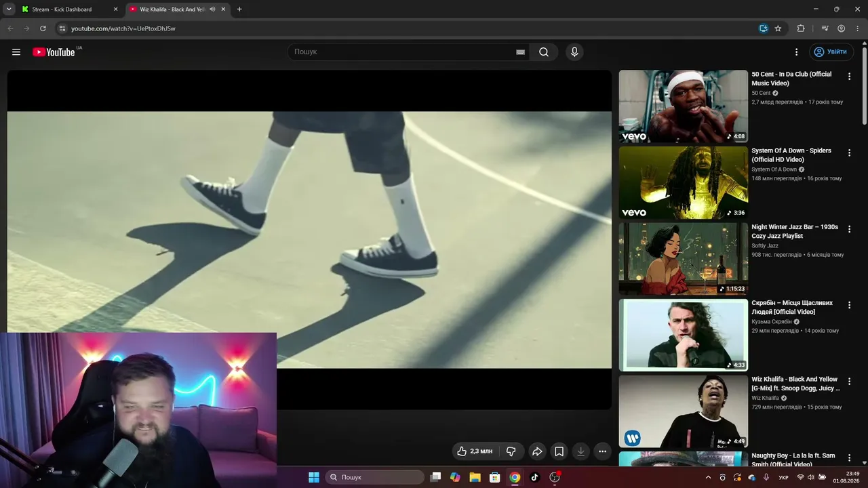Click the Chrome address bar URL

click(123, 28)
